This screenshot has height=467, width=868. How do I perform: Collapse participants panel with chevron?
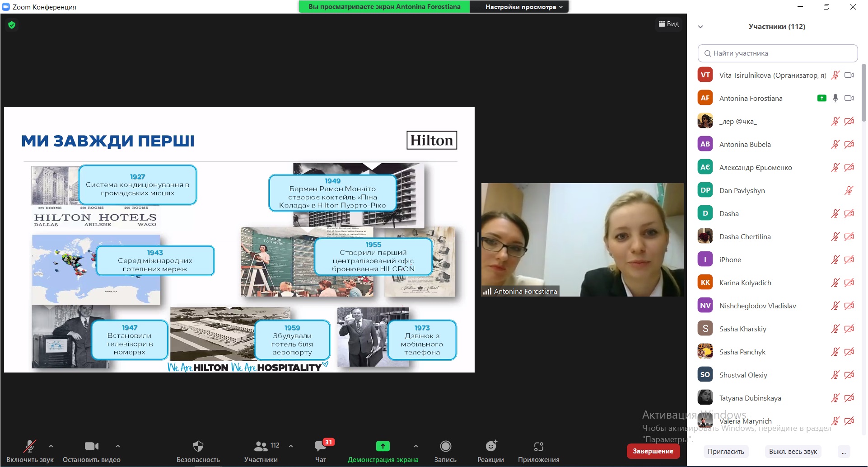pyautogui.click(x=700, y=27)
